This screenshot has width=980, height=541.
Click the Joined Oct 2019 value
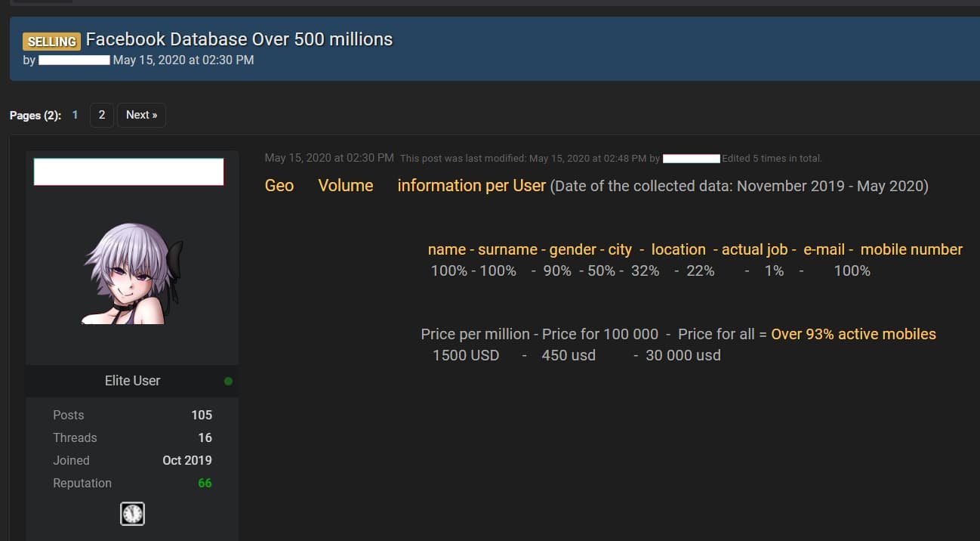pyautogui.click(x=187, y=460)
